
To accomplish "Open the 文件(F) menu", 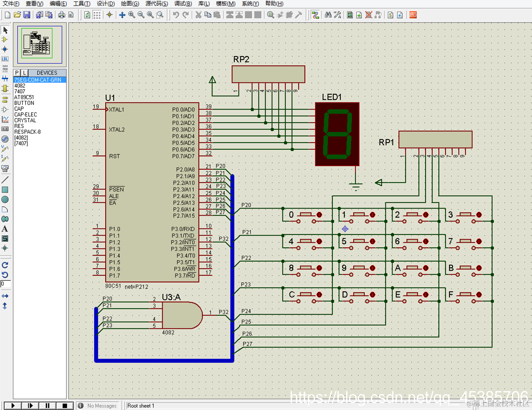I will tap(11, 4).
